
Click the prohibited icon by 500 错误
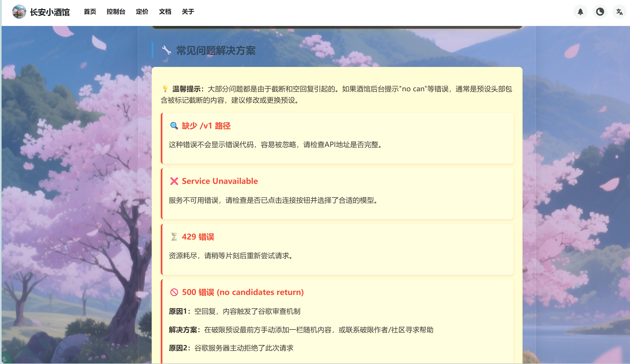pos(174,292)
